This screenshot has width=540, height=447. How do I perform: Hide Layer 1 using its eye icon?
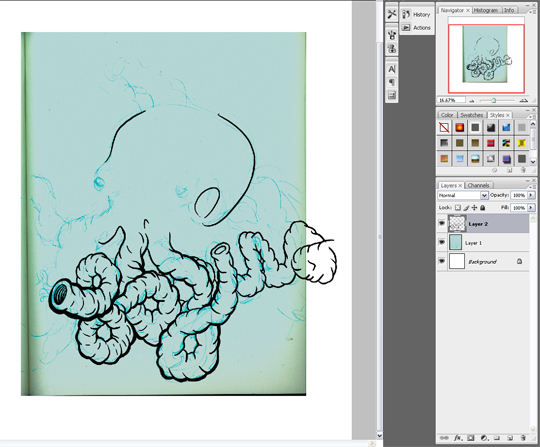(x=442, y=242)
